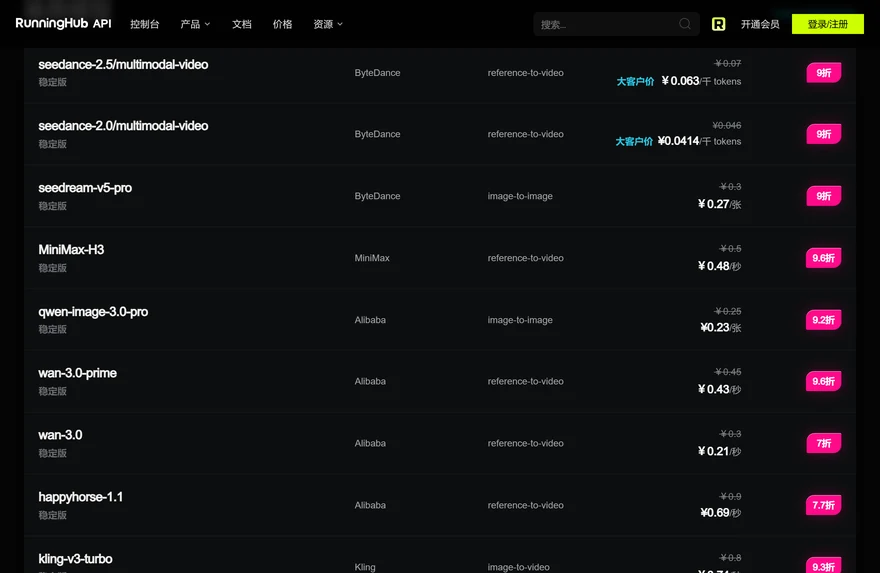This screenshot has height=573, width=880.
Task: Click the ¥0.0414 price
Action: [x=679, y=141]
